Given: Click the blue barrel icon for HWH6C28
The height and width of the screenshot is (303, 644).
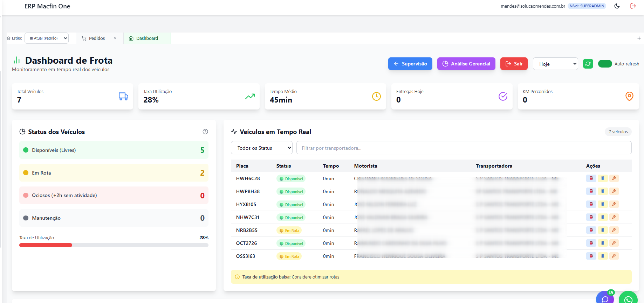Looking at the screenshot, I should pyautogui.click(x=603, y=178).
